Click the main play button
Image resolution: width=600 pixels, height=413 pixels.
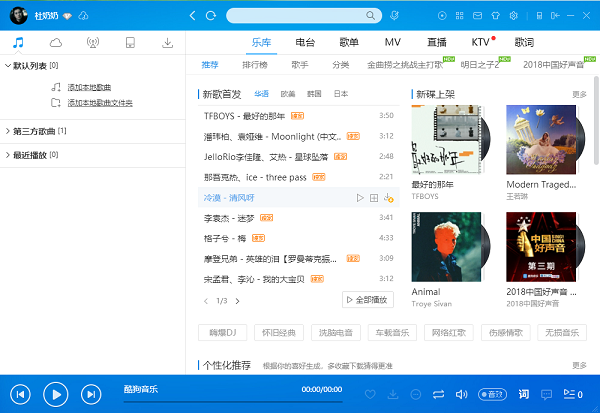56,394
